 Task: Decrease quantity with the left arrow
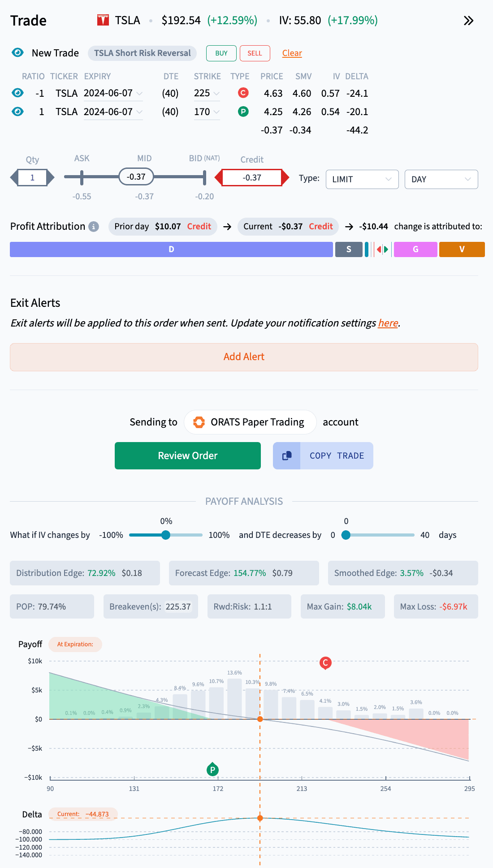(14, 178)
